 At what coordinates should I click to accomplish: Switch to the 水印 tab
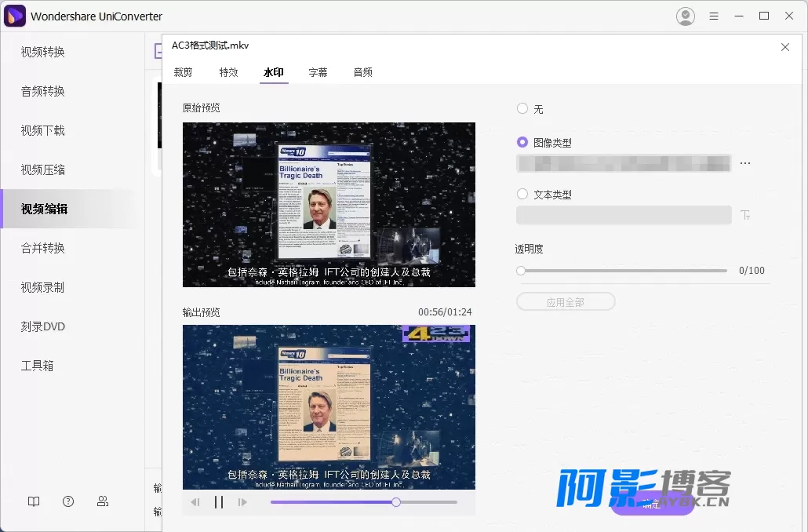pos(274,73)
